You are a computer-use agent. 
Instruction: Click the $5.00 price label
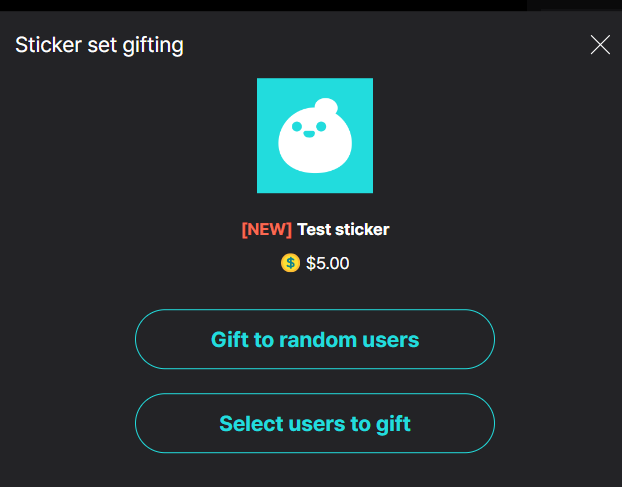(328, 263)
